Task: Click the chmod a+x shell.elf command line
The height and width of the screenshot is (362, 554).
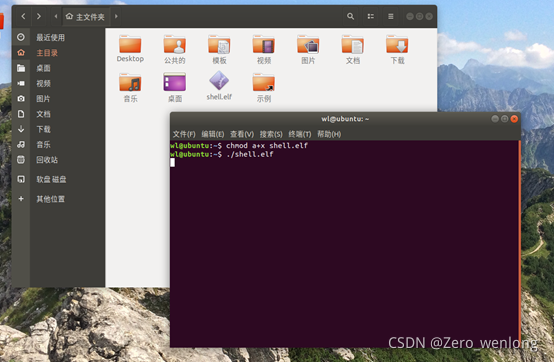Action: (x=267, y=146)
